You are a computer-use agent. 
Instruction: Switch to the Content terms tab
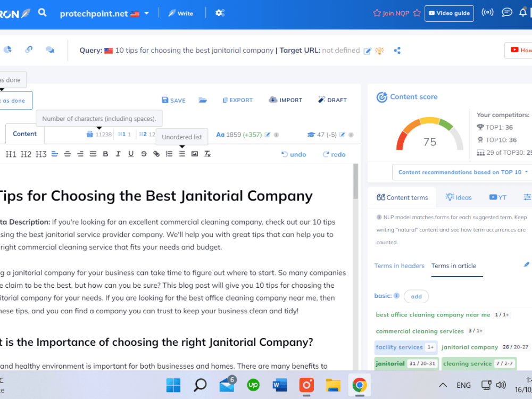pyautogui.click(x=402, y=197)
